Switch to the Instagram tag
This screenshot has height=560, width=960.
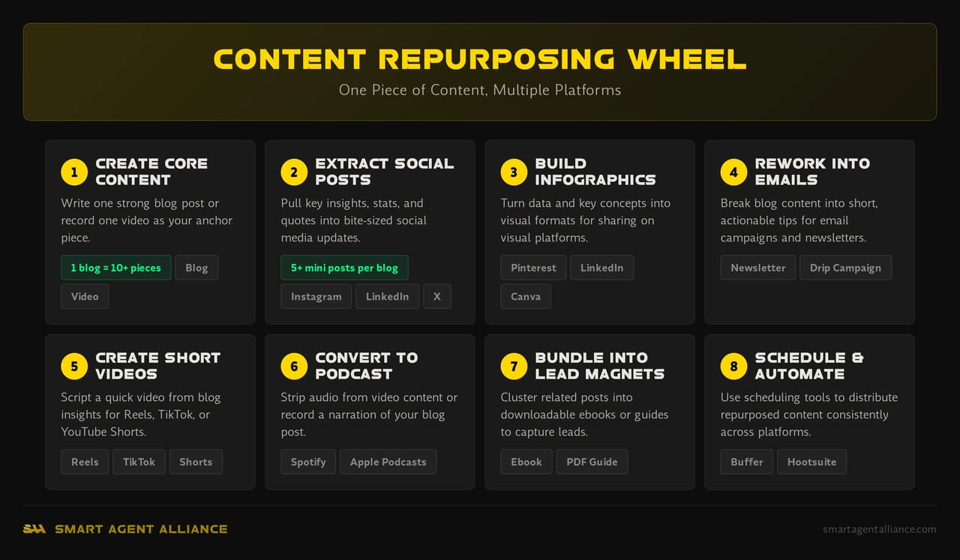tap(316, 296)
